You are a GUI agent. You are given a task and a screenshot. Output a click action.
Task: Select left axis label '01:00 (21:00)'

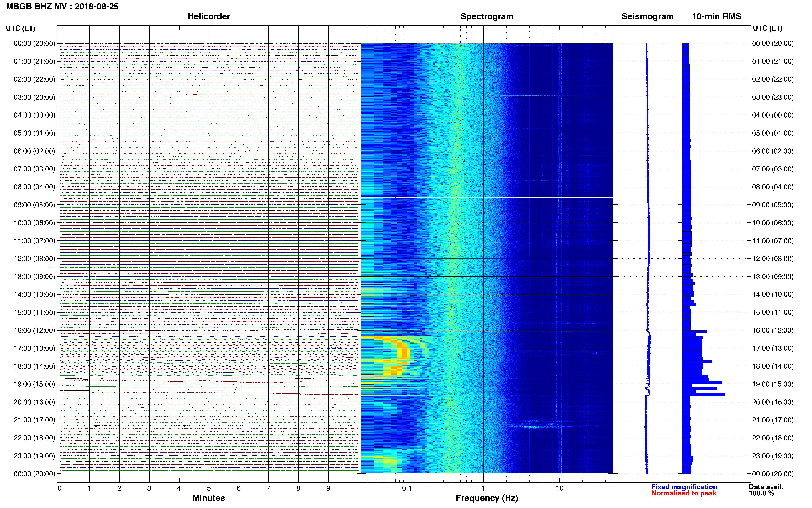click(x=34, y=62)
